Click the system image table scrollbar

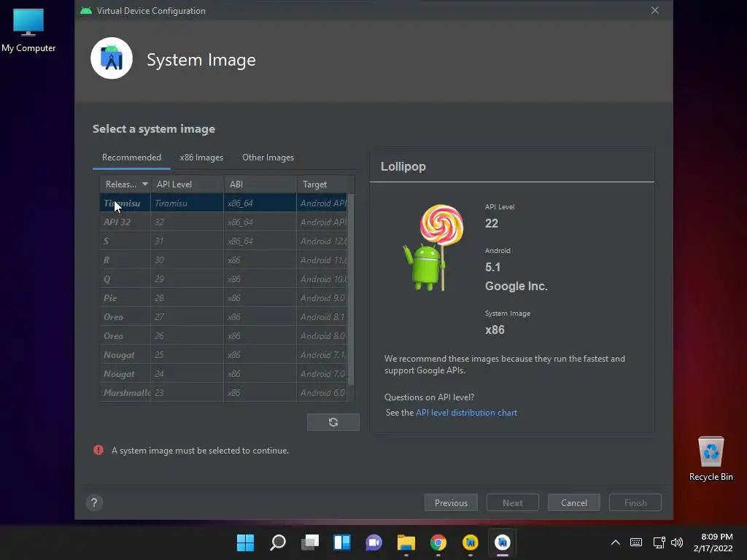pos(351,289)
